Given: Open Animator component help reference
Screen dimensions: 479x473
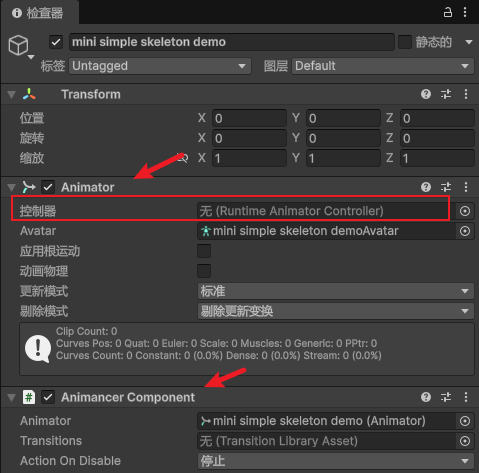Looking at the screenshot, I should 426,187.
